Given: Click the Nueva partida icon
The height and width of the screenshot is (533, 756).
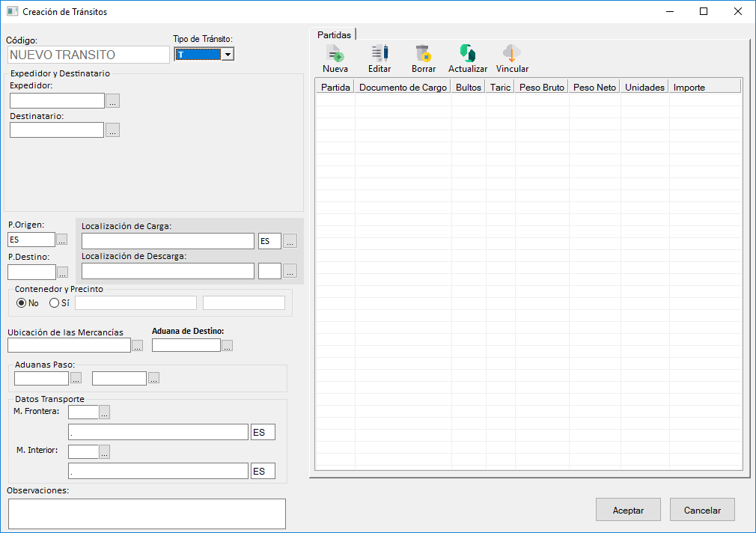Looking at the screenshot, I should pos(335,55).
